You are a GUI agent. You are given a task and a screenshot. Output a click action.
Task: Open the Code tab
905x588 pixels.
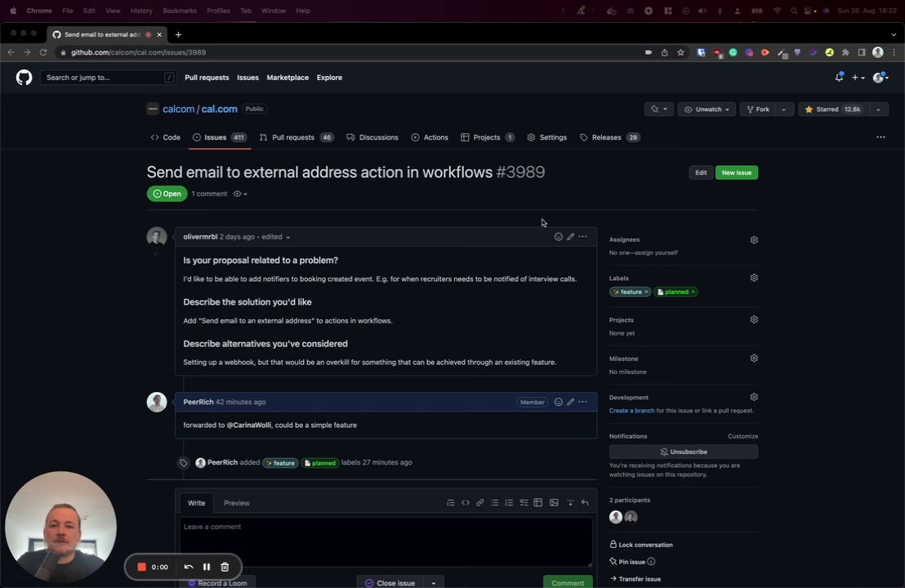(166, 137)
